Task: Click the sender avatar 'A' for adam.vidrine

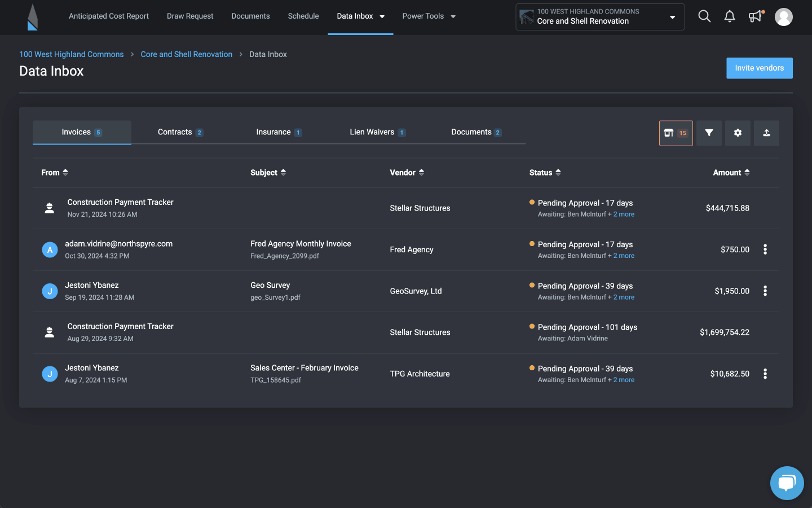Action: [50, 249]
